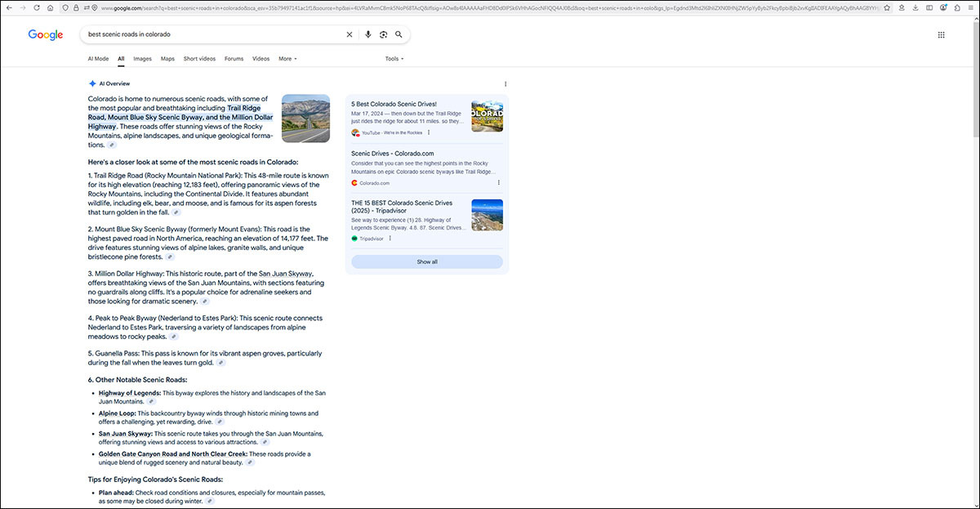Open options for the YouTube source result
Viewport: 980px width, 509px height.
click(428, 132)
